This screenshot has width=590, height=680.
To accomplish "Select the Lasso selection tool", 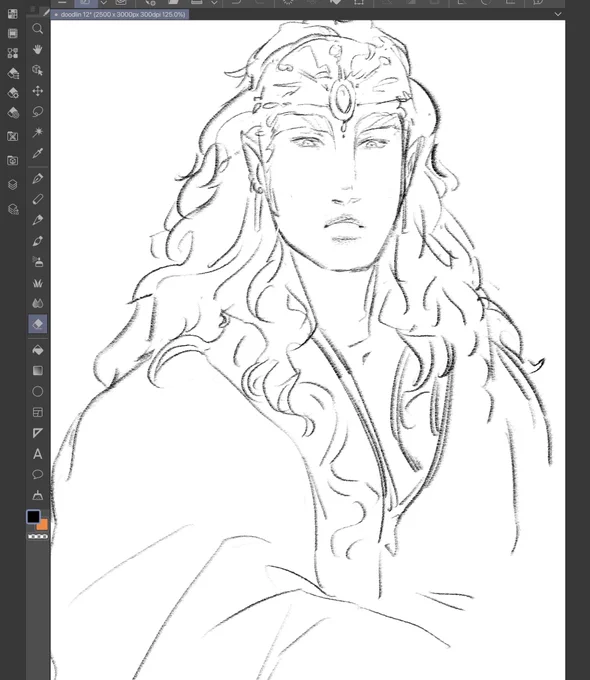I will (38, 112).
